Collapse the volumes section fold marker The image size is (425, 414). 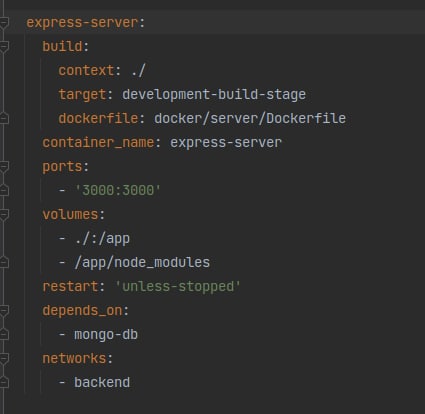coord(4,214)
